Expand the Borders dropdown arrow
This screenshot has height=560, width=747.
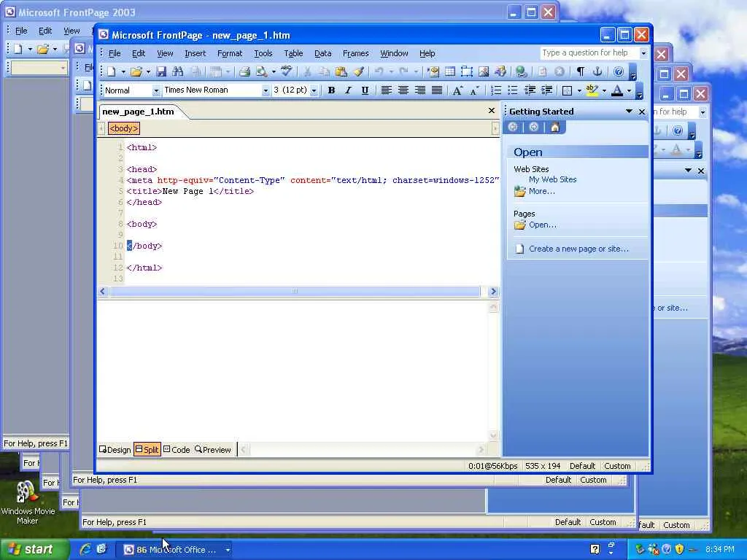pos(578,90)
